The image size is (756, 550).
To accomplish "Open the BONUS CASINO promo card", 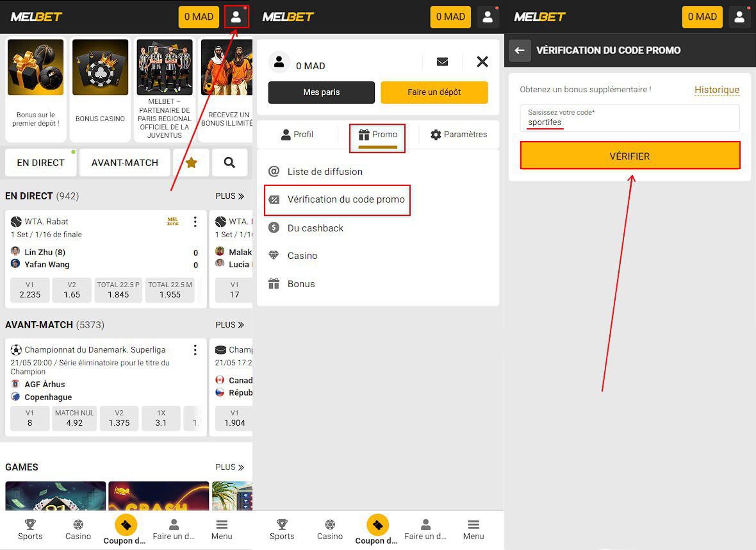I will pos(101,90).
